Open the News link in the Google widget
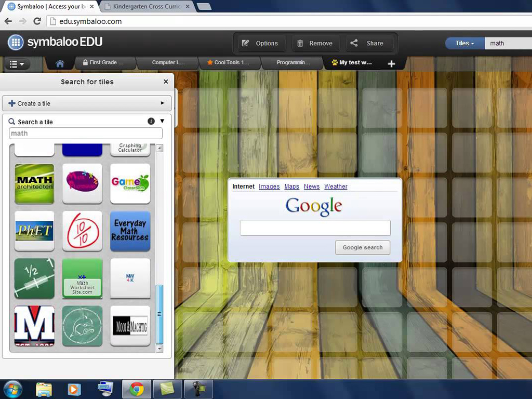 pos(312,187)
